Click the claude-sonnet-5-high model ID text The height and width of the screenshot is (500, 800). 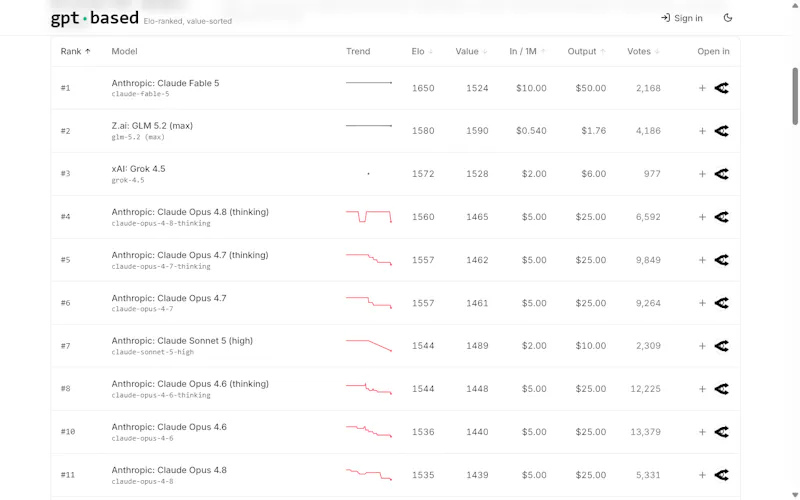153,352
